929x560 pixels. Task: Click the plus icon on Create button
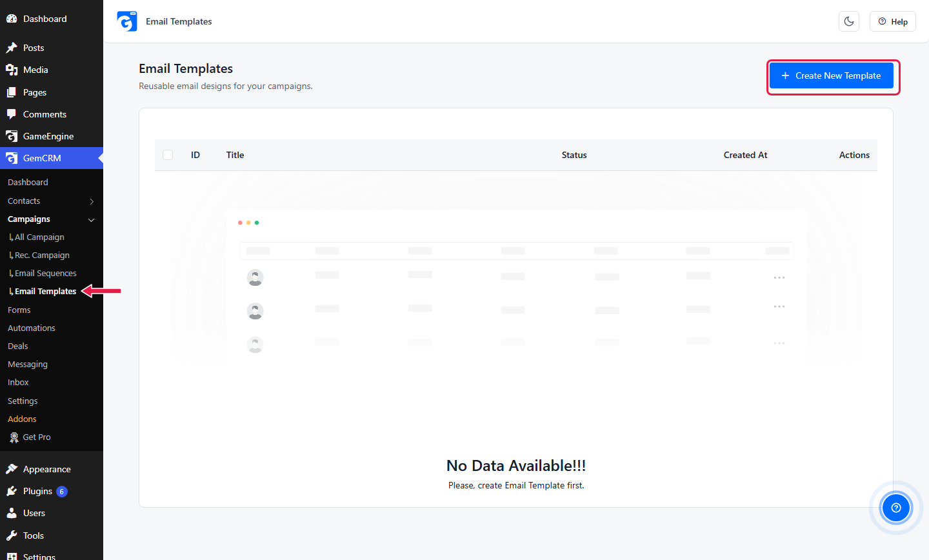pyautogui.click(x=785, y=75)
